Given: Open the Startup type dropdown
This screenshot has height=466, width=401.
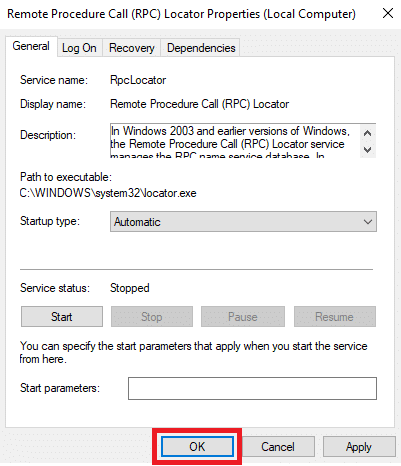Looking at the screenshot, I should [x=243, y=222].
